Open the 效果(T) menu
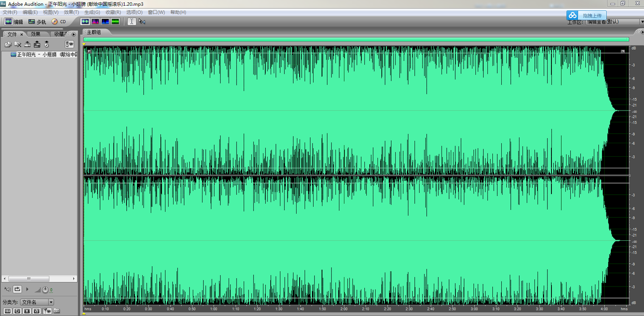This screenshot has width=644, height=316. point(71,12)
